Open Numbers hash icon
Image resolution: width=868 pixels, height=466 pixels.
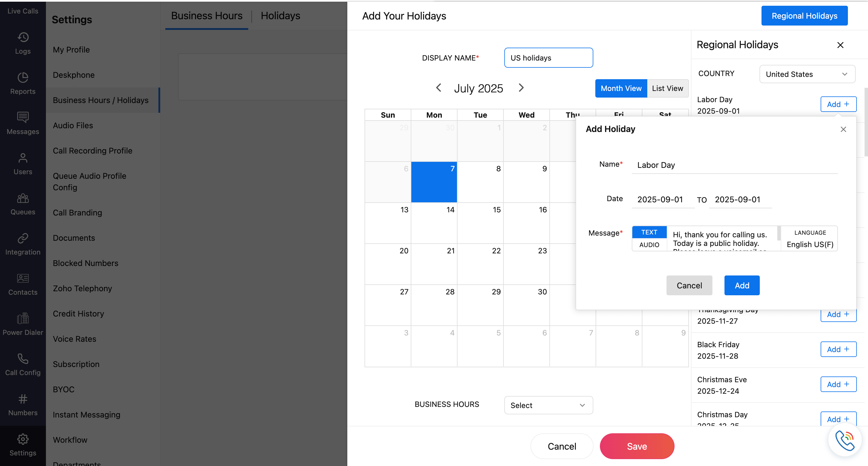[x=23, y=399]
